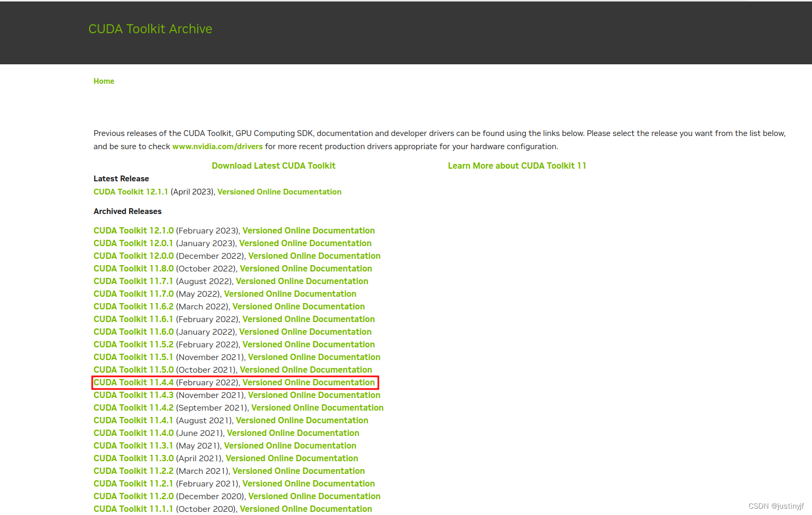This screenshot has height=515, width=812.
Task: Select CUDA Toolkit 11.4.0 link
Action: [x=133, y=433]
